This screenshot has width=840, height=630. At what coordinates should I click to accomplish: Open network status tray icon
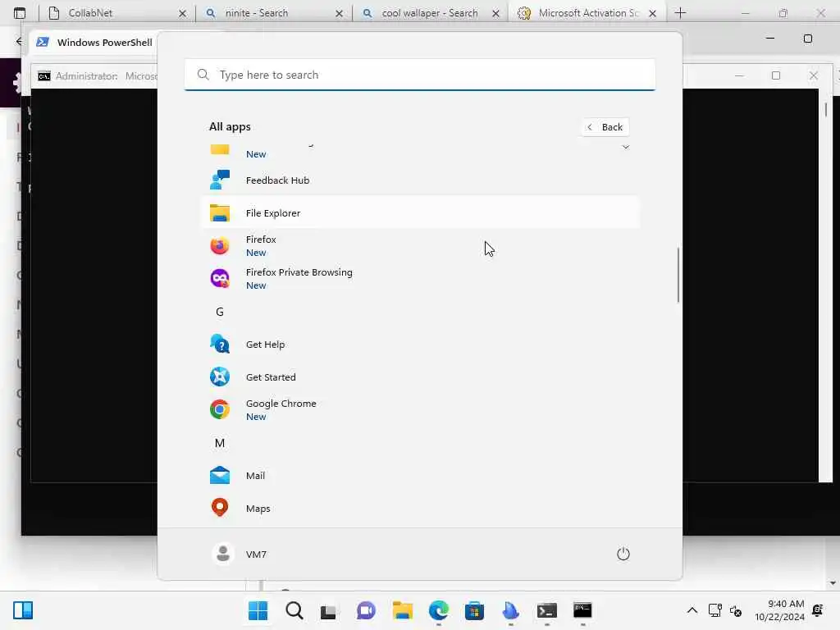(715, 610)
